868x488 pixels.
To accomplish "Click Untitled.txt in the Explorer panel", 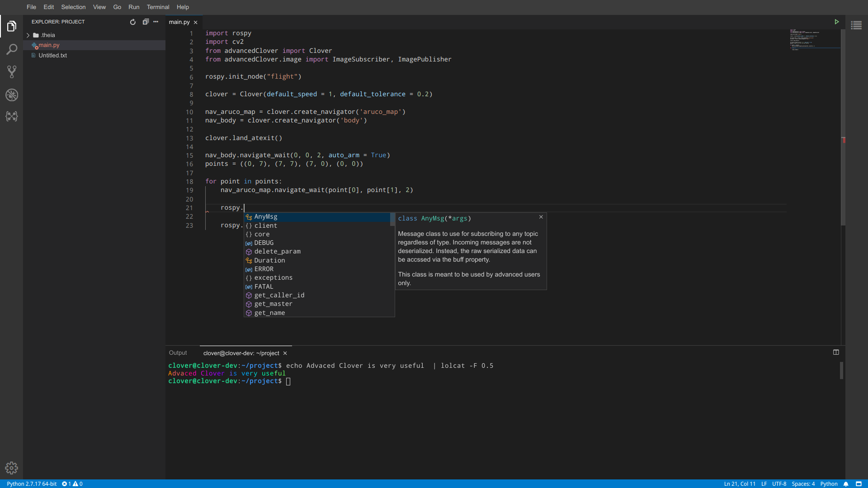I will coord(53,55).
